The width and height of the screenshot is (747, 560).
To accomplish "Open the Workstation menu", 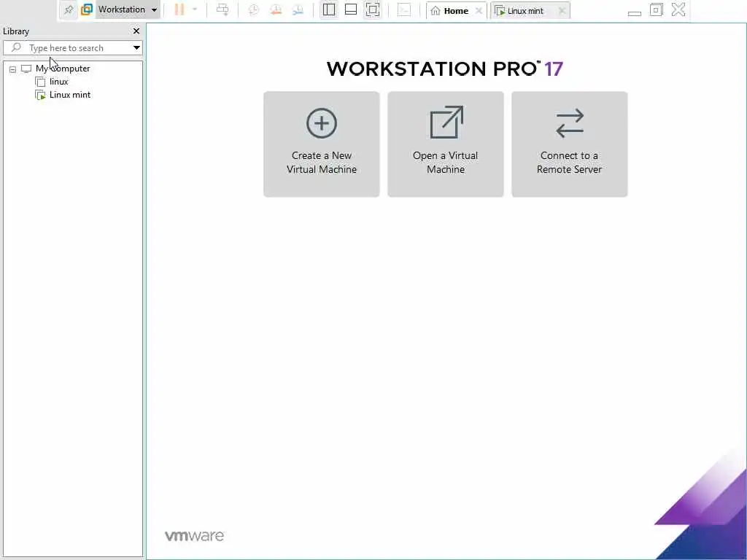I will [127, 9].
